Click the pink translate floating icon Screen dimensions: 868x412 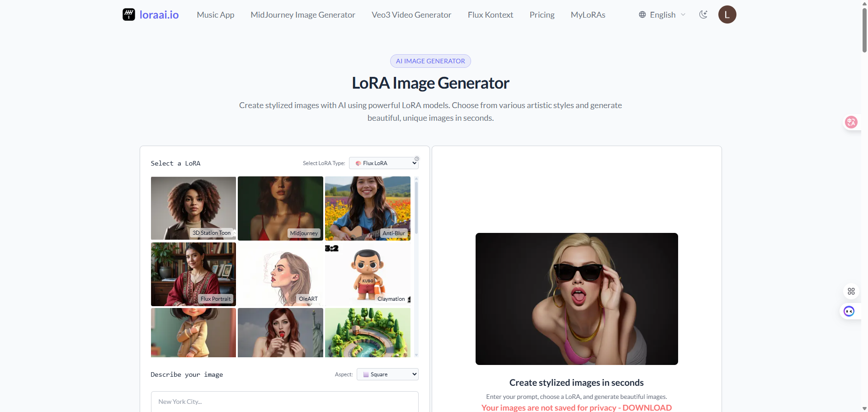pos(851,122)
